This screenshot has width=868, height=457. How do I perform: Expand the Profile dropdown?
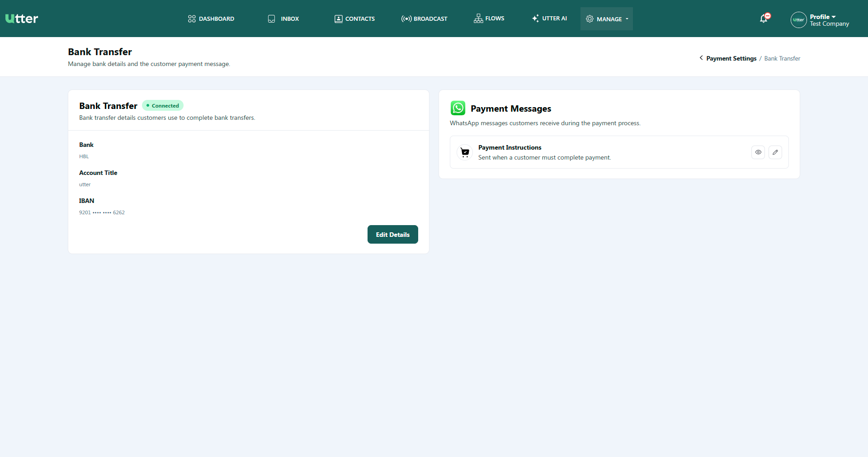[x=823, y=17]
